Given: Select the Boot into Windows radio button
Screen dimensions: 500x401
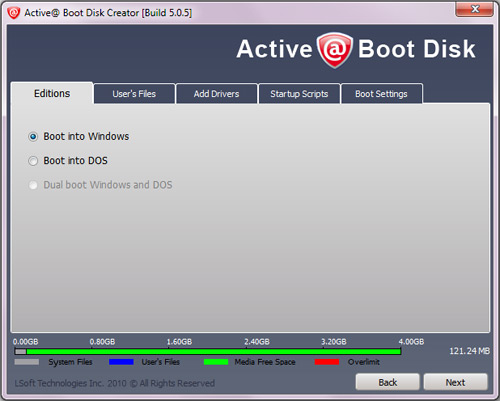Looking at the screenshot, I should [x=33, y=137].
